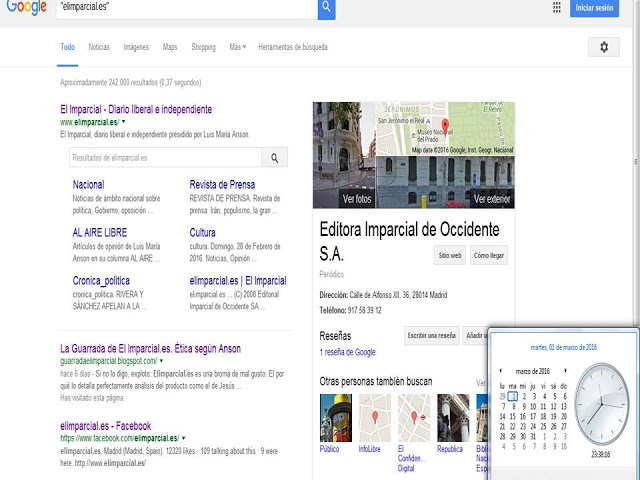Click the red map pin on the map

[445, 126]
